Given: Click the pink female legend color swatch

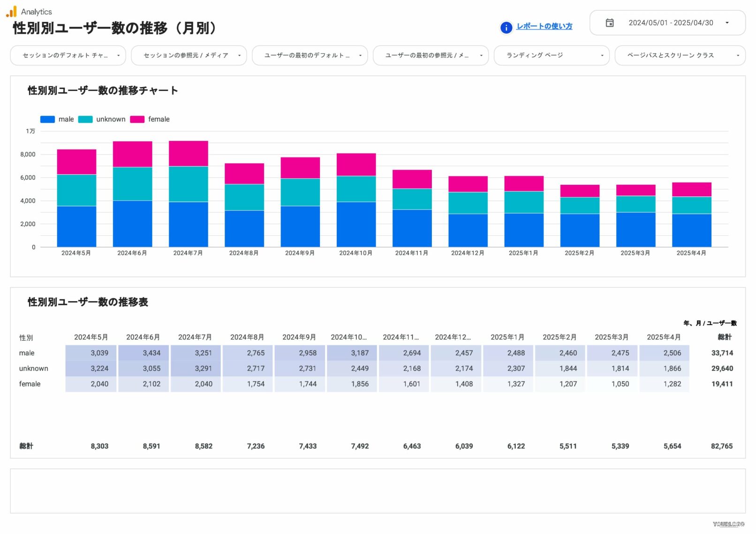Looking at the screenshot, I should 137,119.
